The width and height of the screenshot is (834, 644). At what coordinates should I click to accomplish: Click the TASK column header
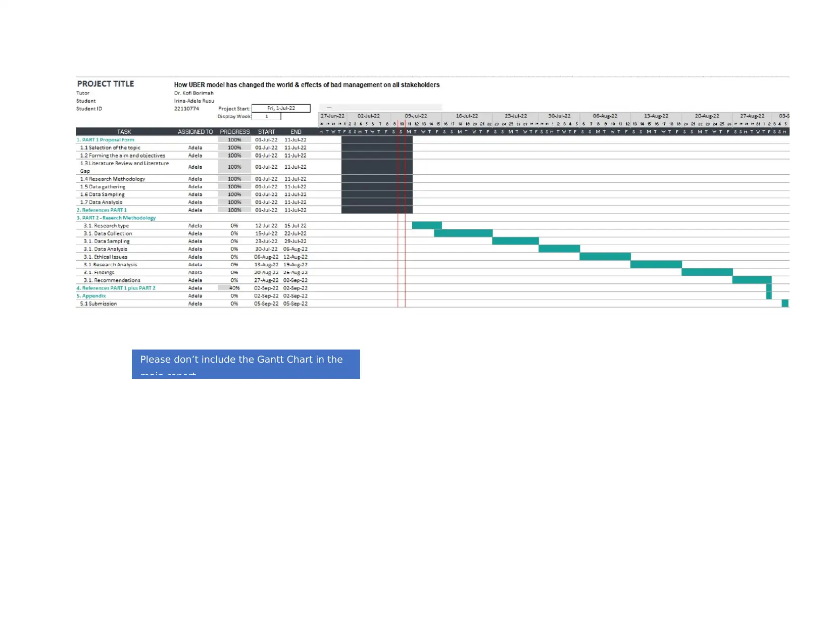pyautogui.click(x=124, y=132)
